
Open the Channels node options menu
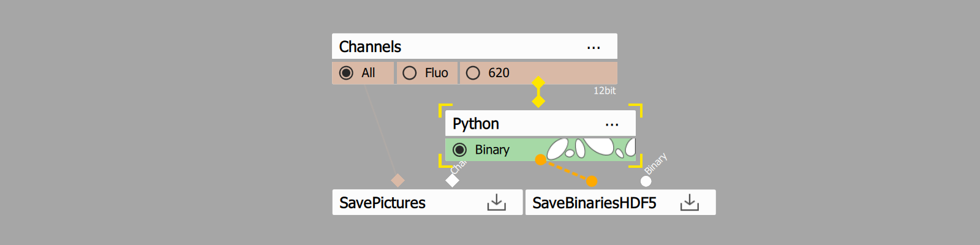click(594, 47)
